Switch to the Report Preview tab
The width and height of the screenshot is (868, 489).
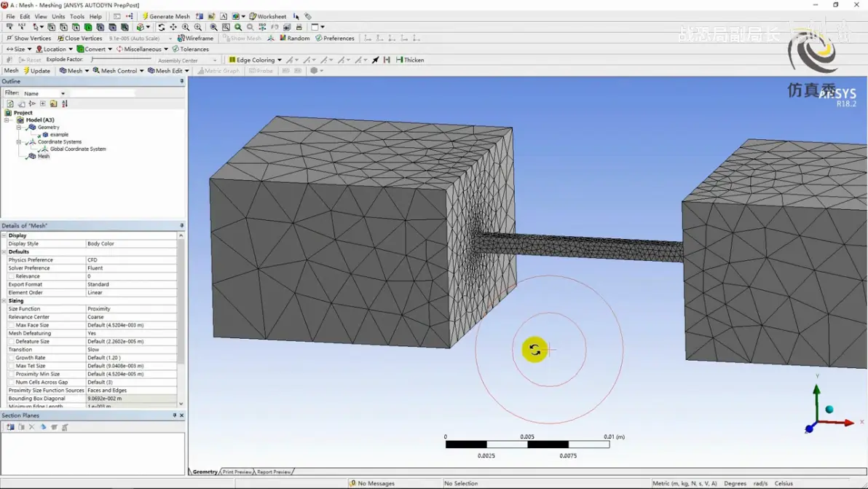click(x=274, y=472)
